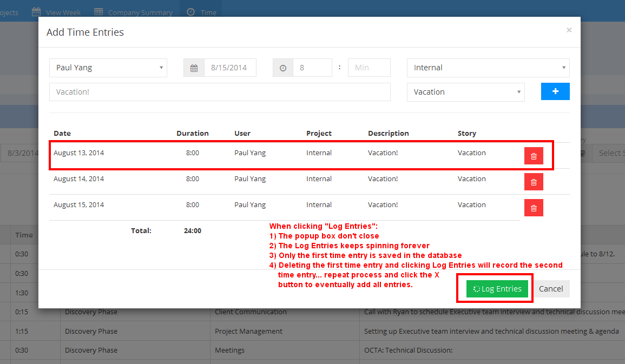
Task: Click the clock icon beside hours field
Action: point(283,68)
